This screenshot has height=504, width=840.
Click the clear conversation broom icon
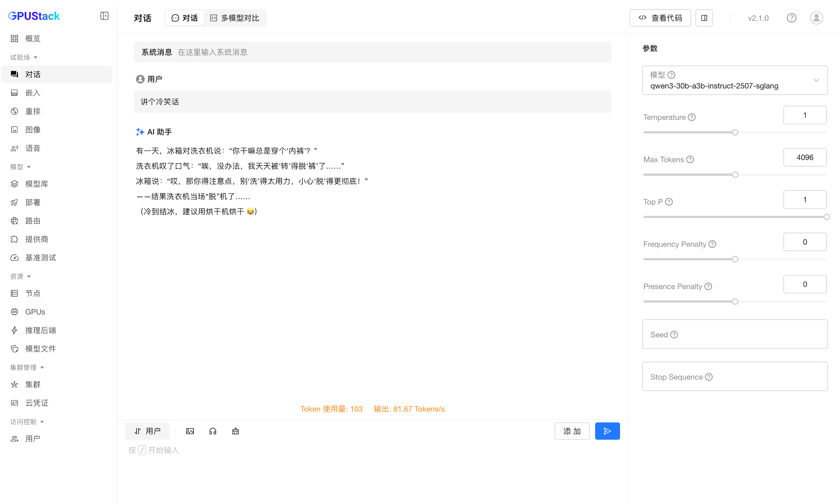point(235,431)
